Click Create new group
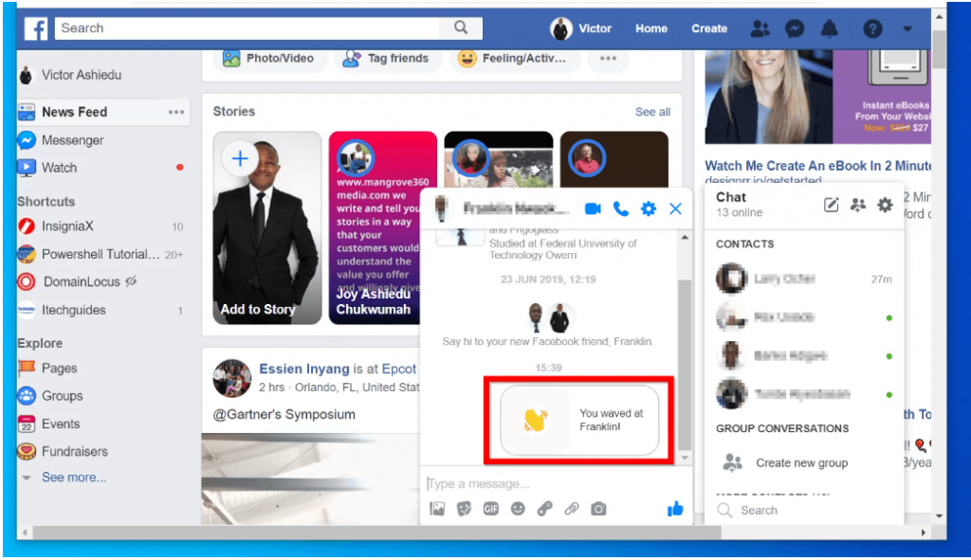 pyautogui.click(x=801, y=462)
